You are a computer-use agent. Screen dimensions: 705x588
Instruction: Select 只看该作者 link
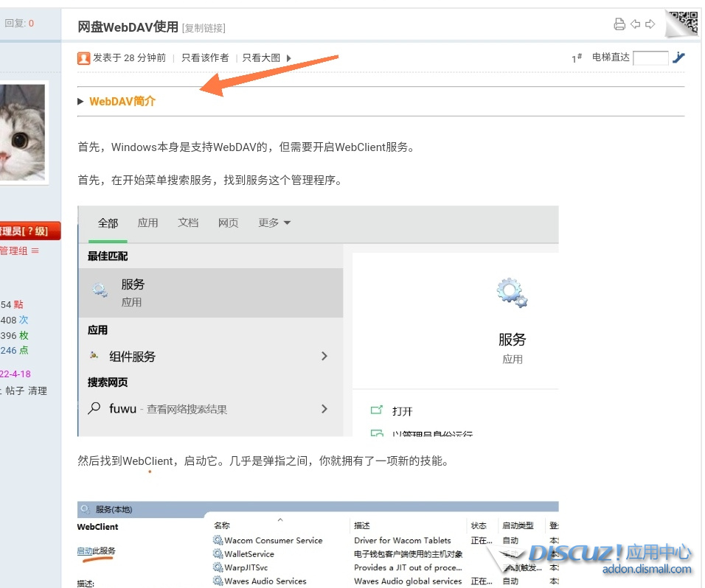click(x=205, y=58)
